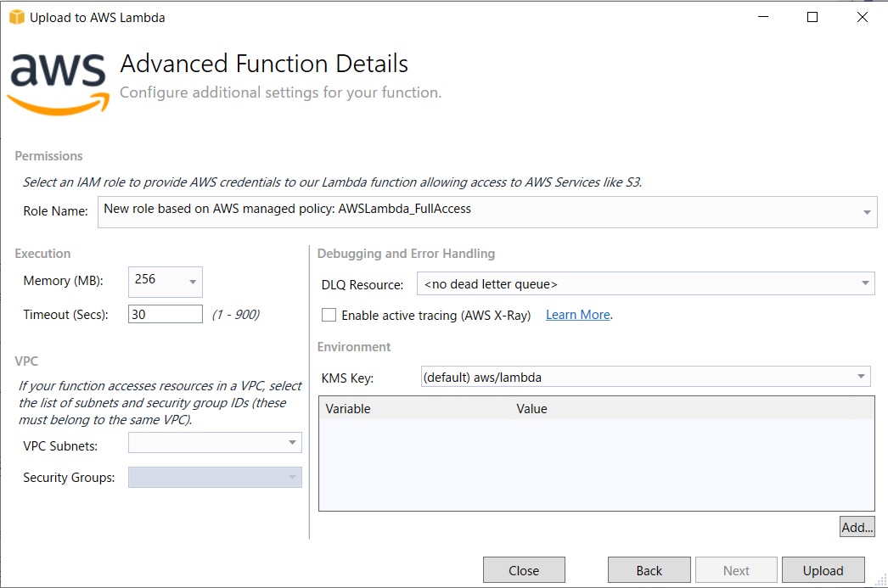Click the 'Permissions' section label

pos(48,155)
